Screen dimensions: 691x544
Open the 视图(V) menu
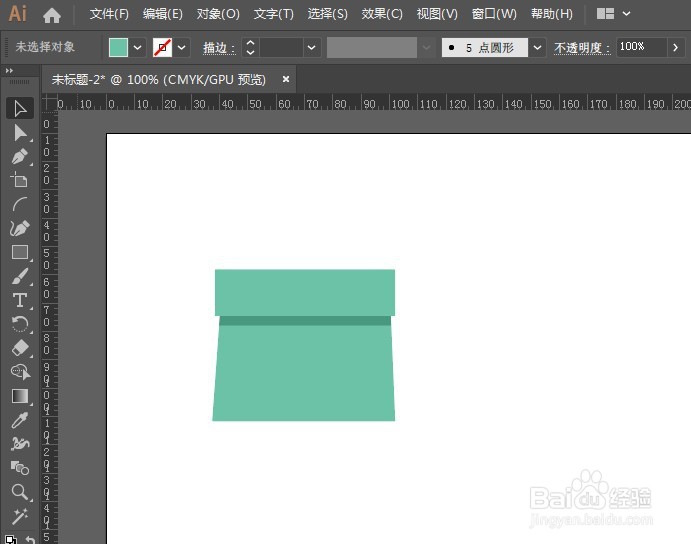(x=437, y=14)
